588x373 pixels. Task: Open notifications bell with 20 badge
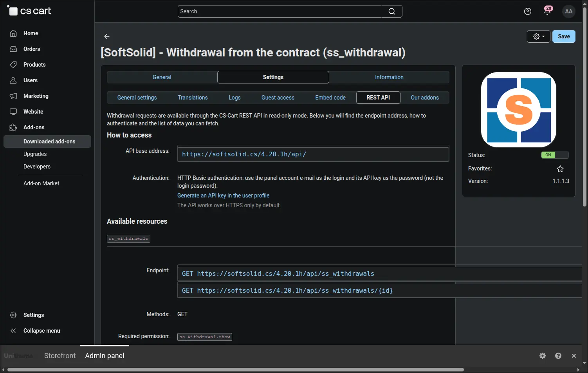tap(548, 11)
